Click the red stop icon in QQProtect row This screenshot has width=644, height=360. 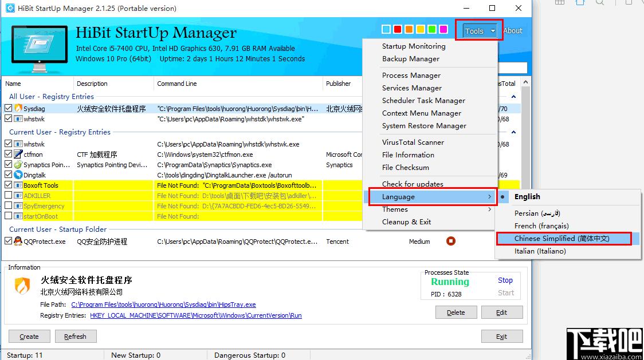click(450, 241)
